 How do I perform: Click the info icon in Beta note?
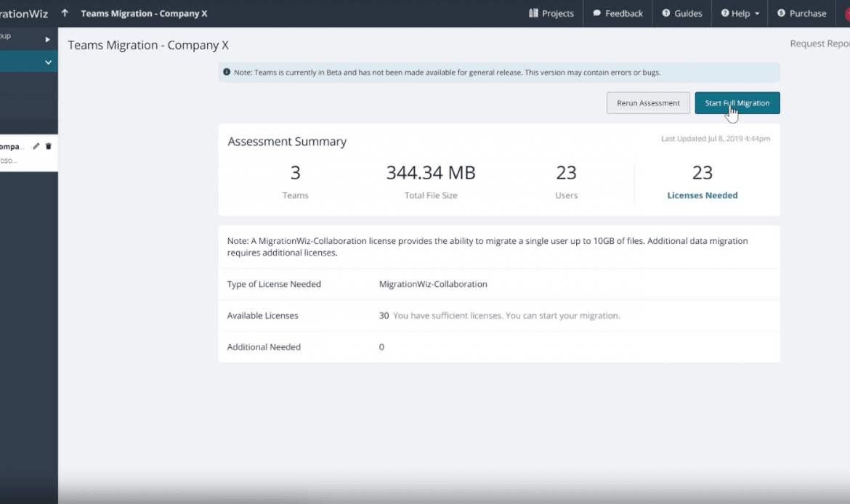[227, 73]
